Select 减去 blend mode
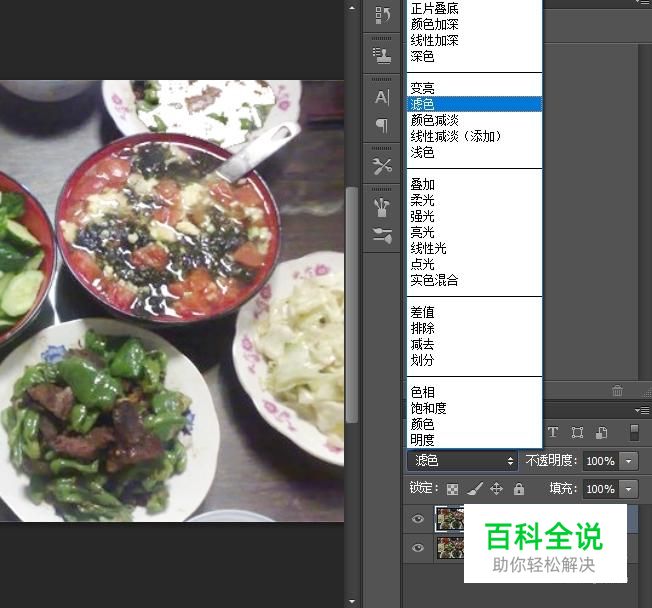The width and height of the screenshot is (652, 608). pyautogui.click(x=474, y=344)
